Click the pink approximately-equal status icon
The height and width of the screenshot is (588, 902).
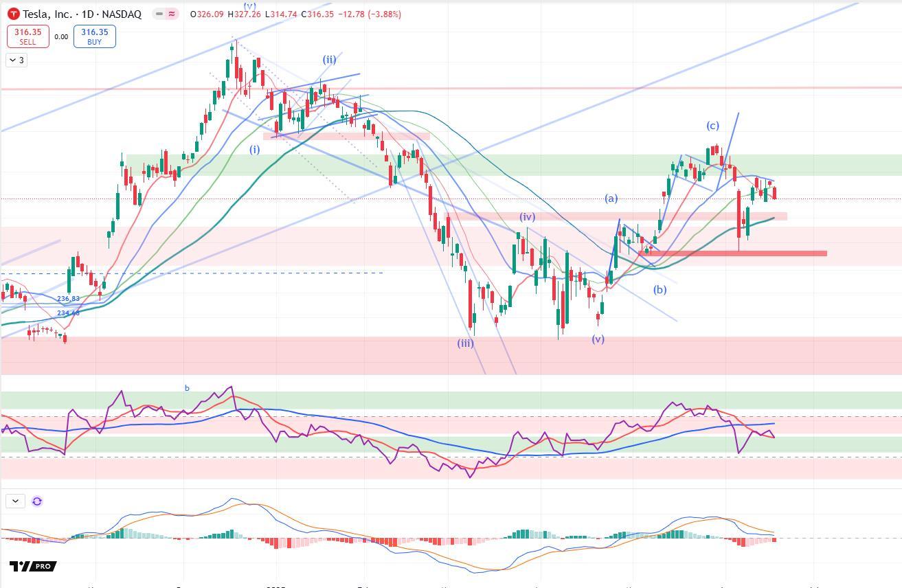(172, 14)
